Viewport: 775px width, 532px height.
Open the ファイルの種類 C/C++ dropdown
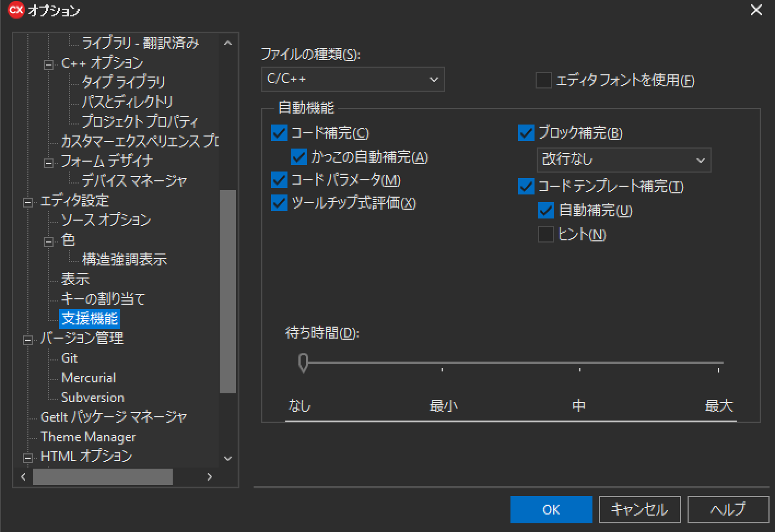(x=353, y=79)
